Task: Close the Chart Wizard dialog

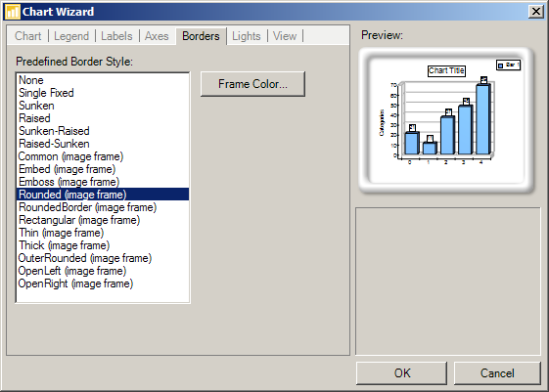Action: point(535,12)
